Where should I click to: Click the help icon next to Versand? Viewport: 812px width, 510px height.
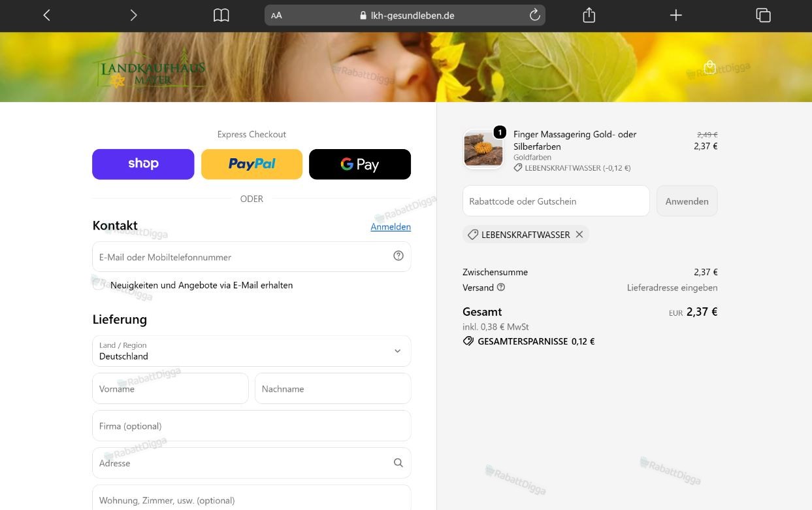[x=501, y=287]
